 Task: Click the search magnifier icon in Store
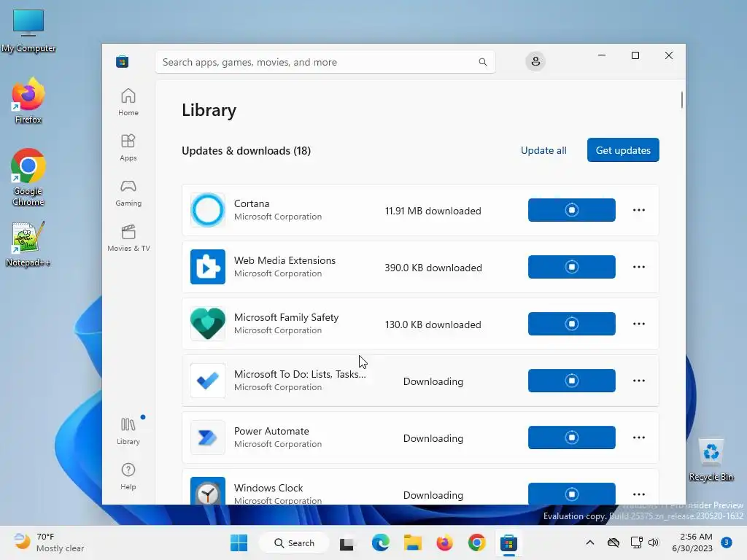tap(483, 62)
